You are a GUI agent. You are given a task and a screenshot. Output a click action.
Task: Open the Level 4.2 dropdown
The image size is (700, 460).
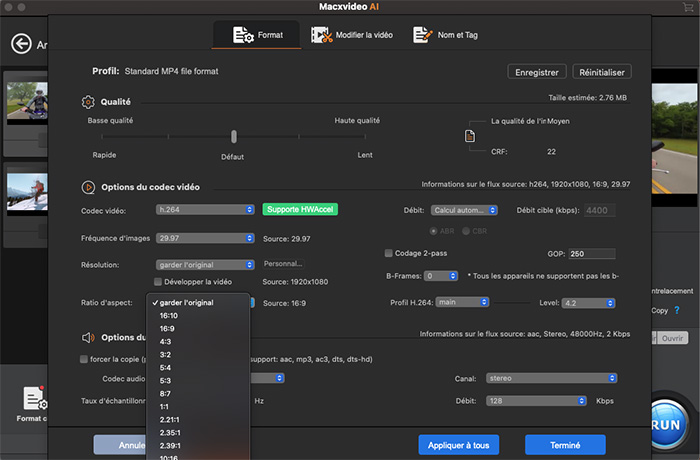[x=588, y=303]
